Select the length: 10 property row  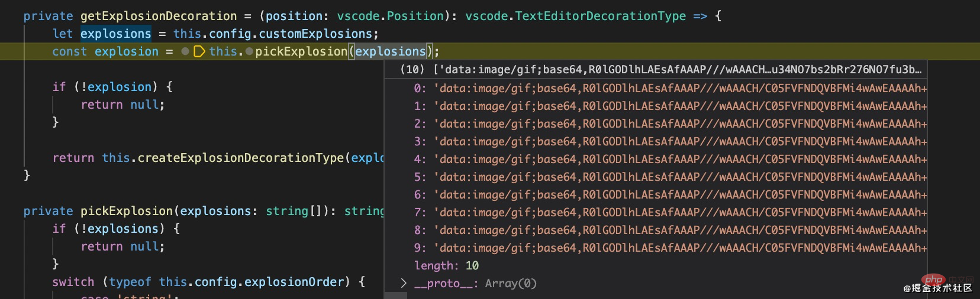click(x=446, y=265)
